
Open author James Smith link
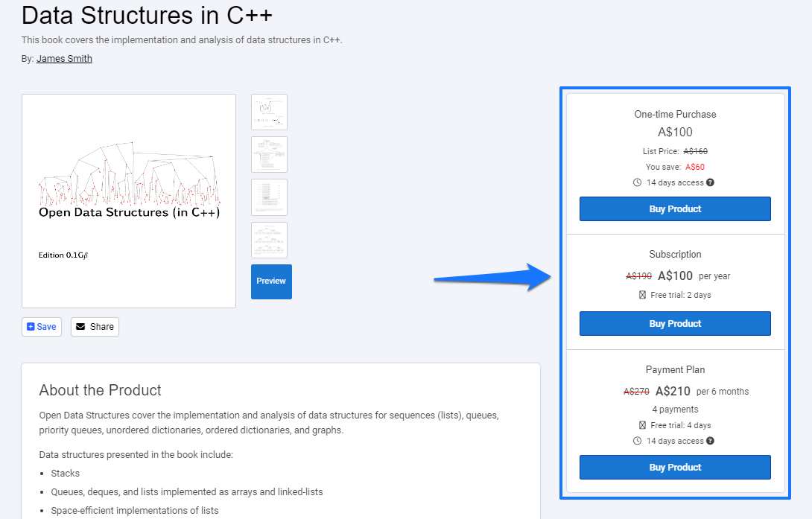coord(64,59)
